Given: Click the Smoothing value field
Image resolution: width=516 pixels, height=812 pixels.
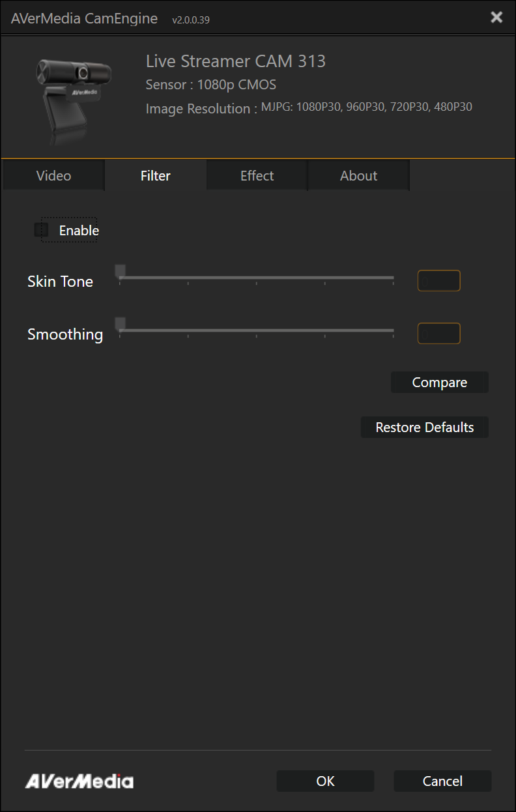Looking at the screenshot, I should pyautogui.click(x=439, y=334).
